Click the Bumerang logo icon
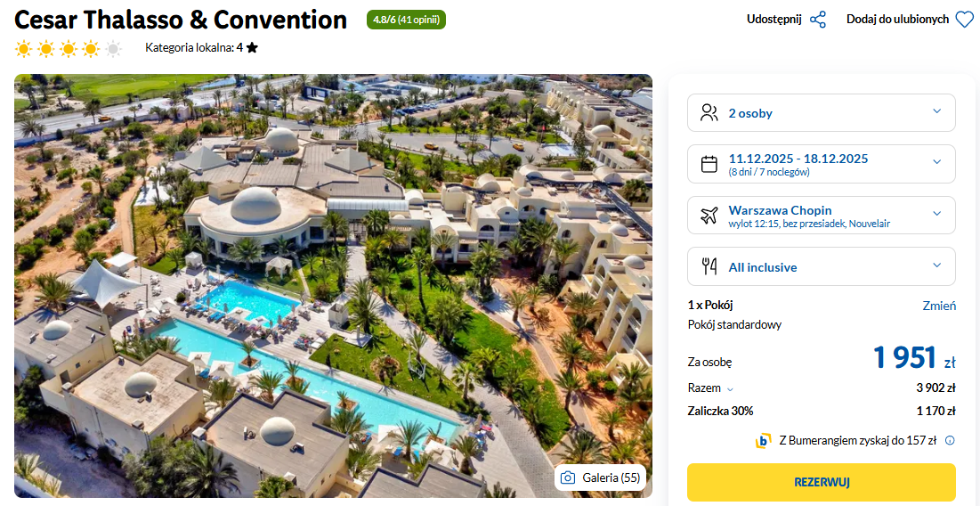This screenshot has width=980, height=506. tap(763, 440)
